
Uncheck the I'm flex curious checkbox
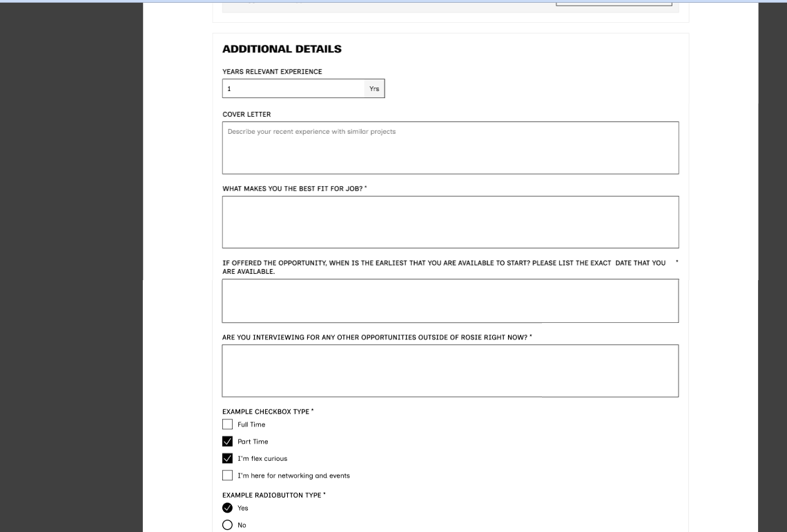227,458
